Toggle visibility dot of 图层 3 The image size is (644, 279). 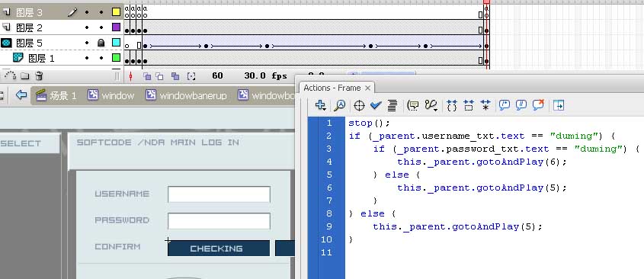(x=87, y=12)
